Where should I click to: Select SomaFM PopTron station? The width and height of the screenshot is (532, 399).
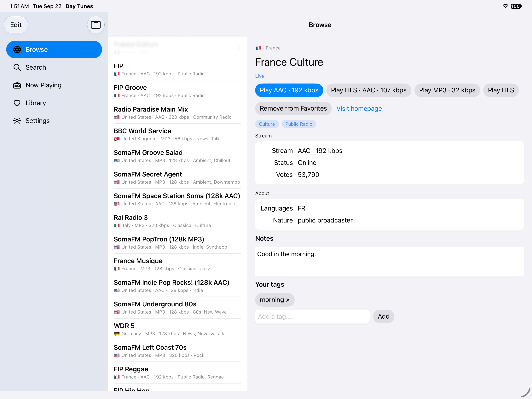tap(177, 243)
